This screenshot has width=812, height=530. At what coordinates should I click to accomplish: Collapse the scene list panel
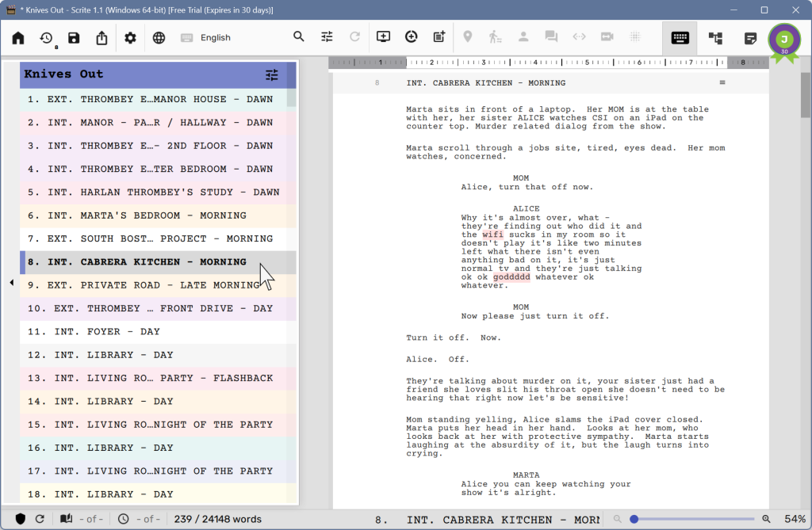point(11,281)
